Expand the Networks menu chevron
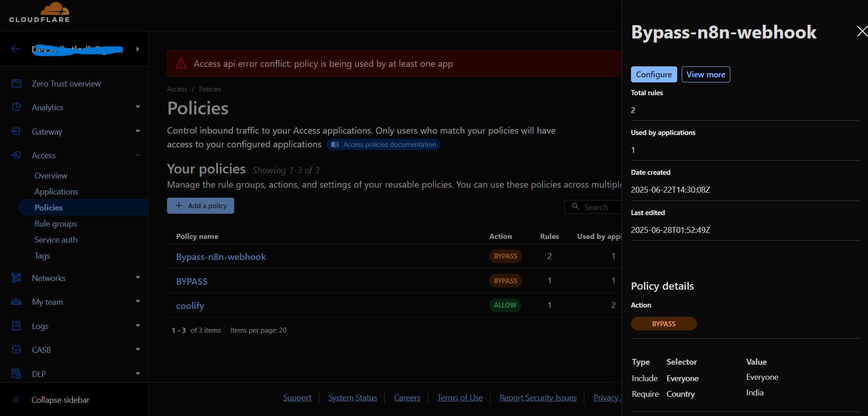This screenshot has height=416, width=868. coord(138,278)
